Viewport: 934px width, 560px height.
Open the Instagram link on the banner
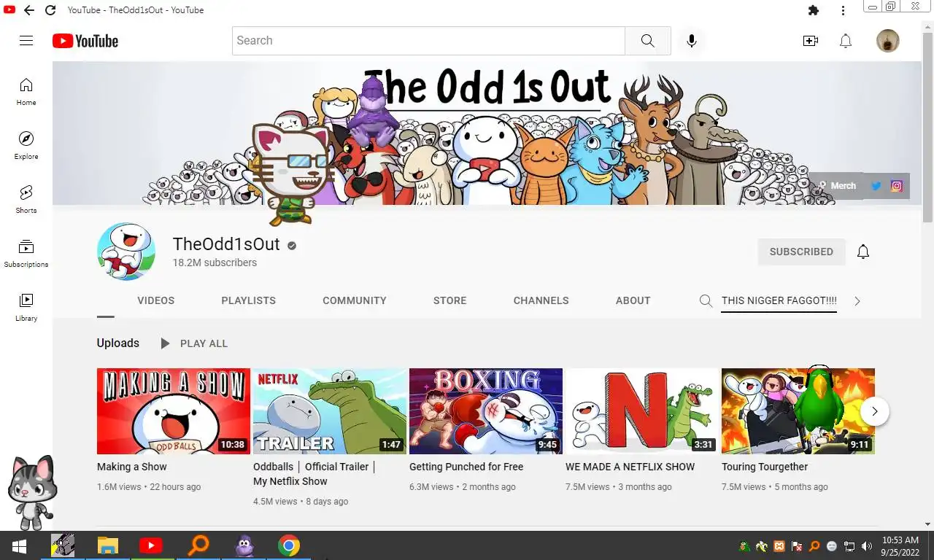[x=897, y=186]
